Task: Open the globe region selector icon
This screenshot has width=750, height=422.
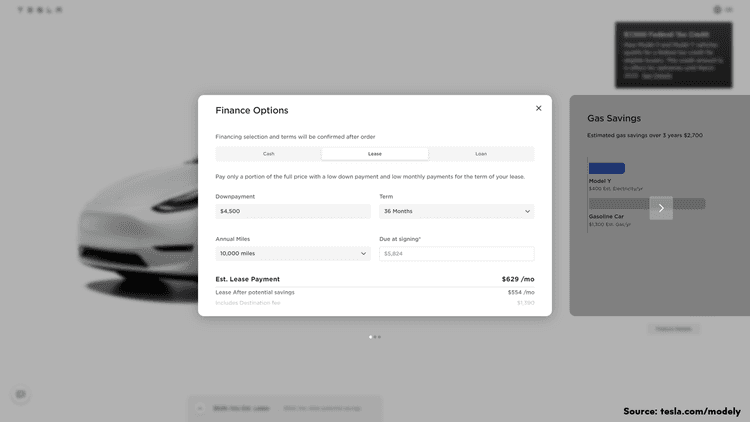Action: (x=716, y=10)
